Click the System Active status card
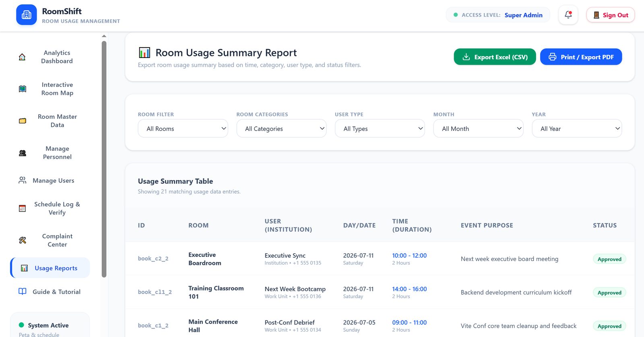The width and height of the screenshot is (644, 337). (x=50, y=325)
